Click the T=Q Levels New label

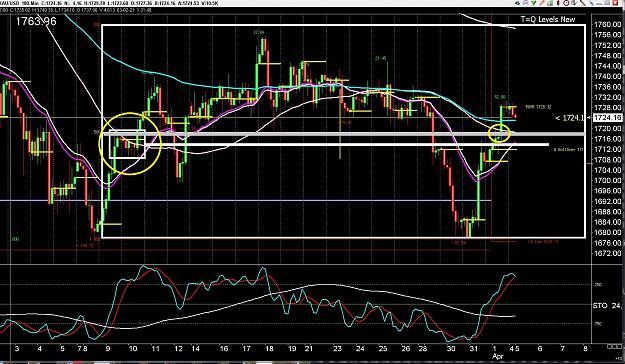click(x=548, y=19)
